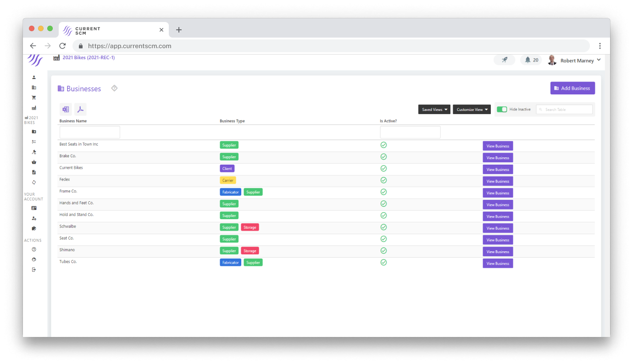Open the shopping cart section in sidebar
This screenshot has width=633, height=364.
(33, 97)
